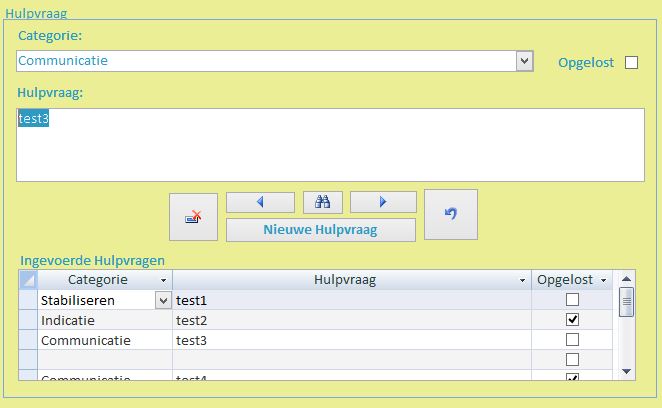The width and height of the screenshot is (662, 408).
Task: Toggle Opgelost checkbox in test3 row
Action: tap(572, 340)
